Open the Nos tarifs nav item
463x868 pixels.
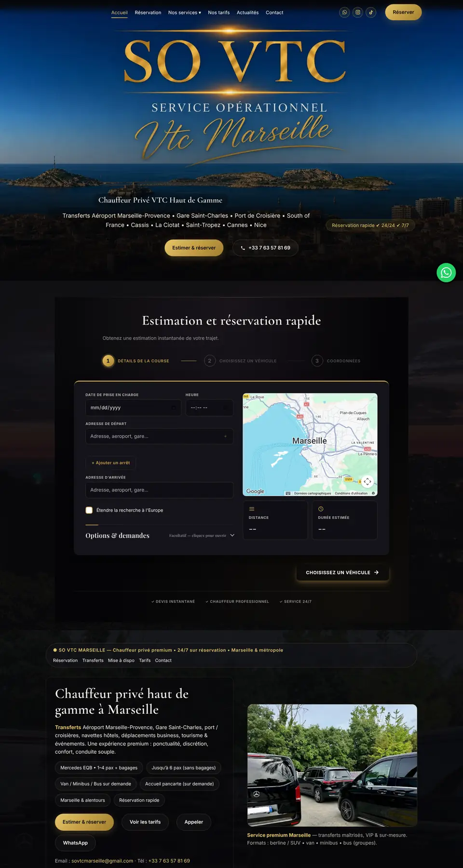219,13
